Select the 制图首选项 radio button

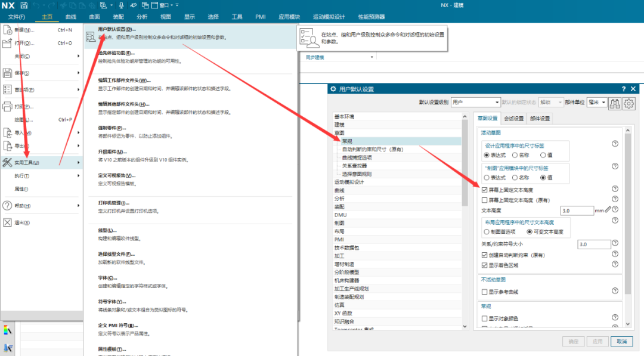tap(487, 232)
